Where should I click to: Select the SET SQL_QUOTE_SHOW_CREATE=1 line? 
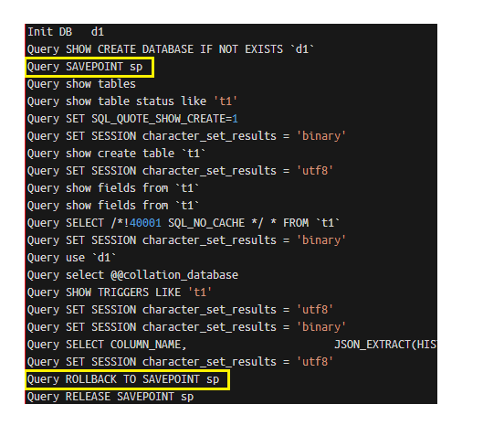coord(132,119)
